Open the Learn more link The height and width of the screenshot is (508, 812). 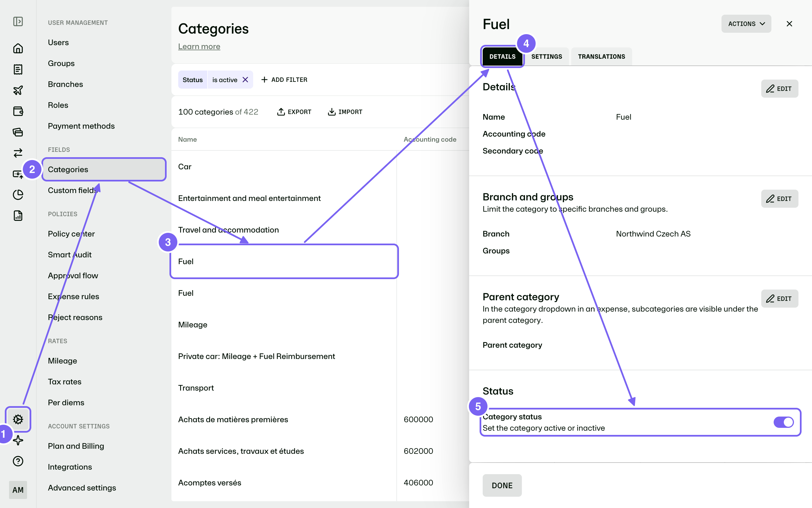pyautogui.click(x=199, y=46)
